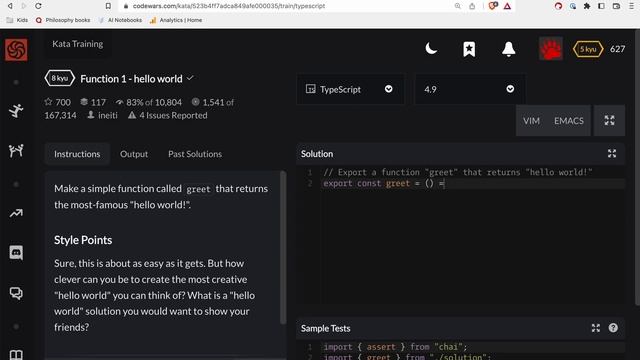Viewport: 640px width, 360px height.
Task: Click the completed checkmark beside kata title
Action: 190,78
